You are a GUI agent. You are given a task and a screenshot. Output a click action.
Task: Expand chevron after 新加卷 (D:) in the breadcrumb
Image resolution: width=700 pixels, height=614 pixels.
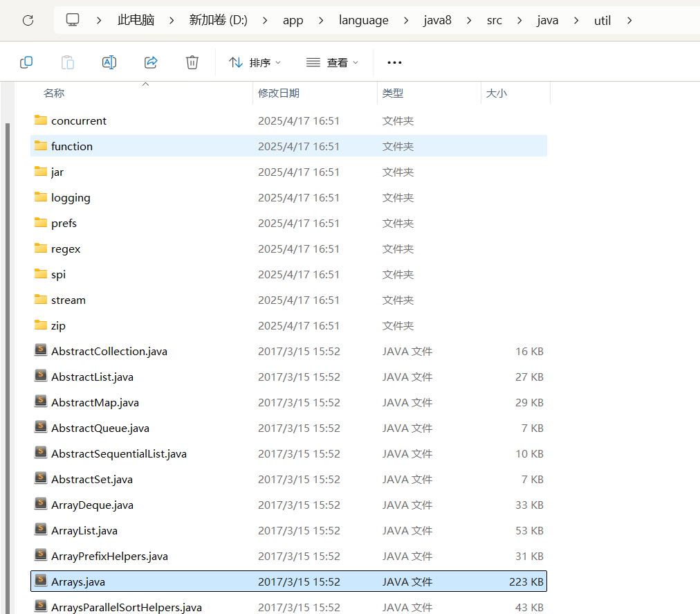265,21
